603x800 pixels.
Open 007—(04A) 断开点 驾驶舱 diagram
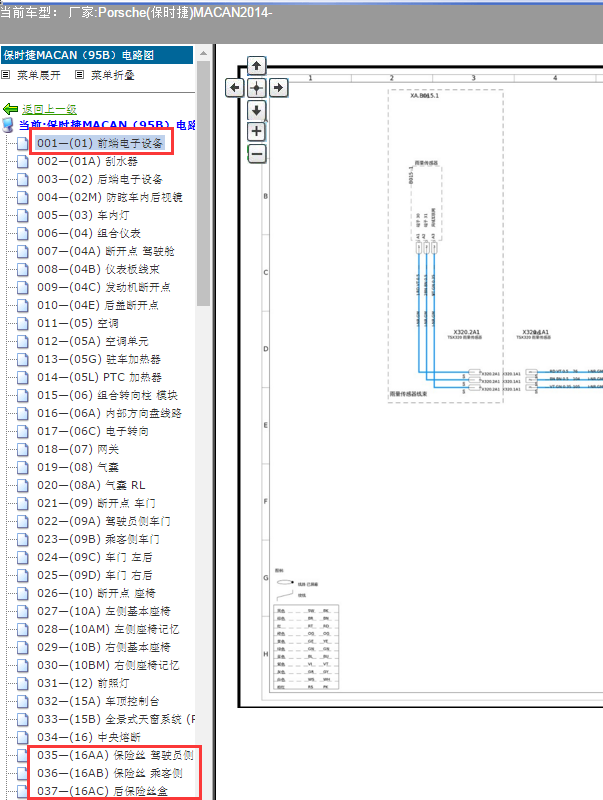[x=106, y=251]
